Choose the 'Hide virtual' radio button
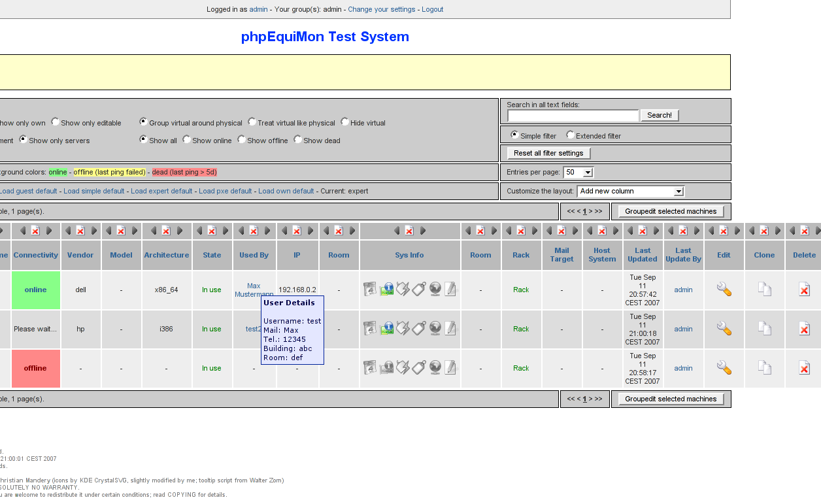Screen dimensions: 821x504 coord(344,122)
